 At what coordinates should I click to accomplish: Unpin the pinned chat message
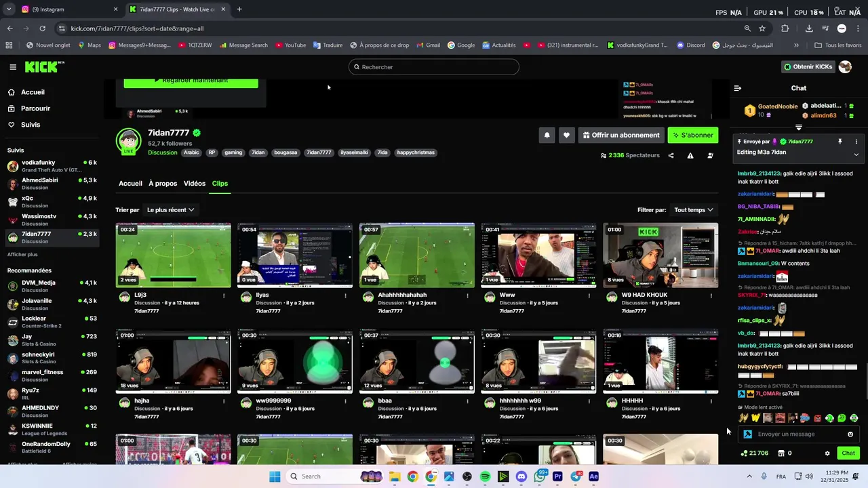pyautogui.click(x=840, y=142)
